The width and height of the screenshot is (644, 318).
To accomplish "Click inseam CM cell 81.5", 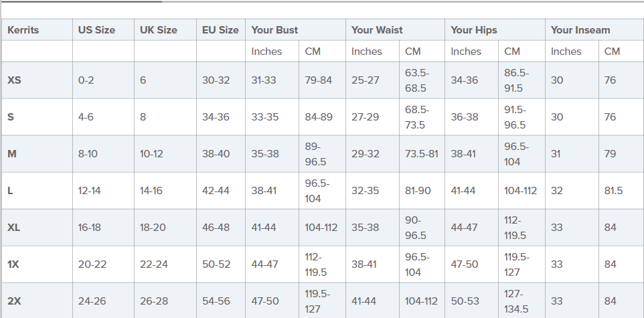I will pos(613,191).
